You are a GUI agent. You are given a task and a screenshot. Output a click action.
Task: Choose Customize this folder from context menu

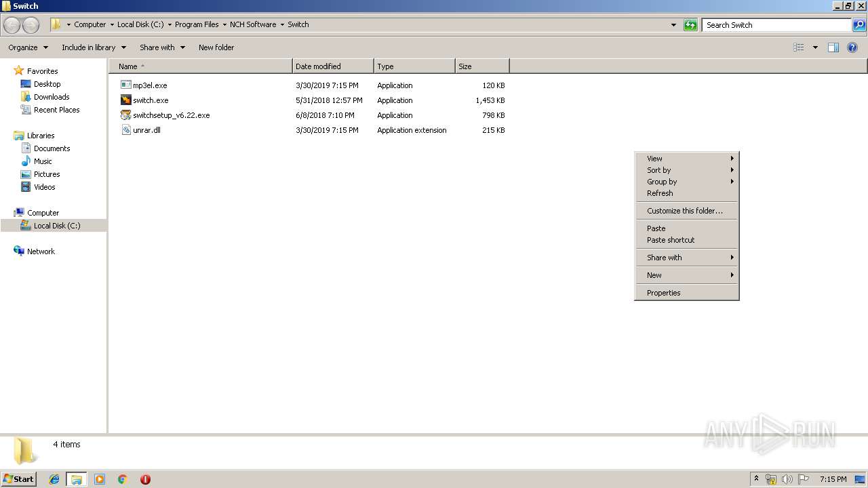[686, 211]
